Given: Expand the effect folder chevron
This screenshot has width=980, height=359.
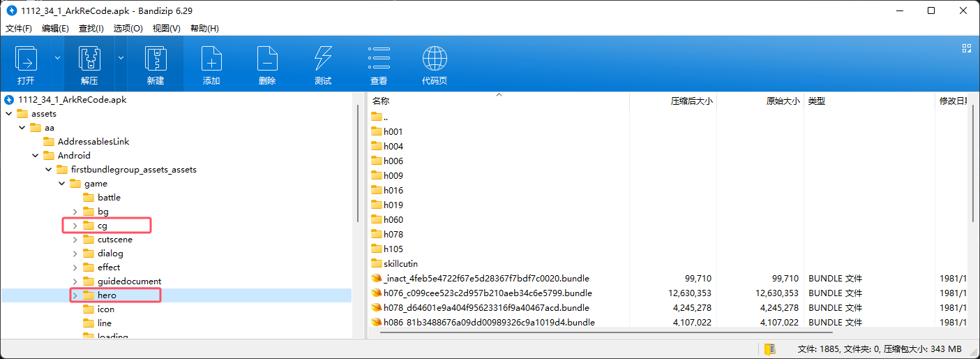Looking at the screenshot, I should (75, 267).
